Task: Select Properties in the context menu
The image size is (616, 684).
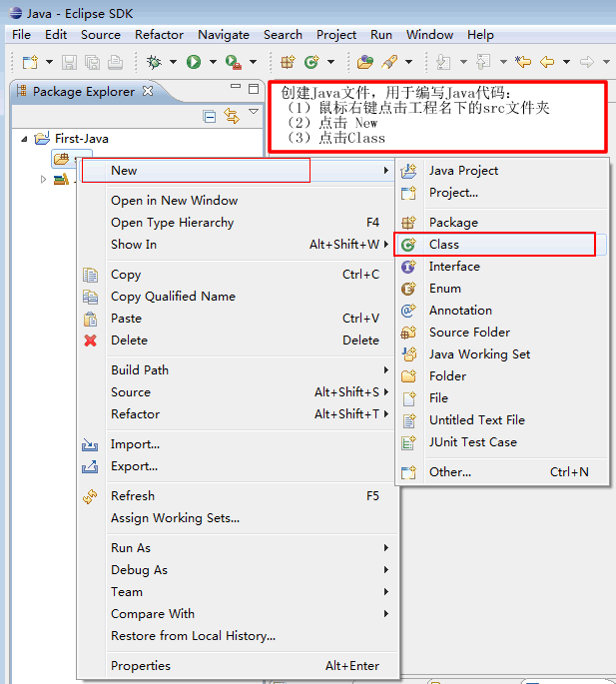Action: (238, 666)
